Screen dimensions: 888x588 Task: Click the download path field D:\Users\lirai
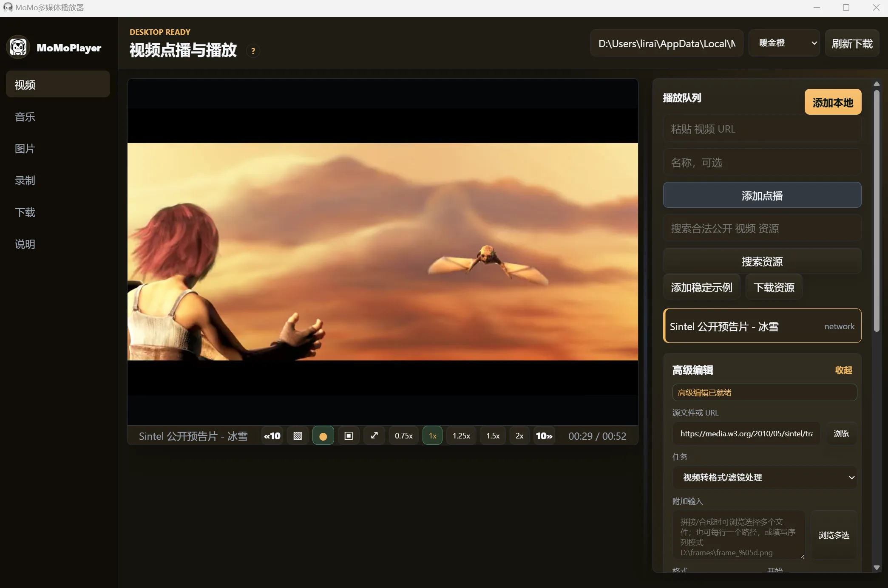point(667,43)
